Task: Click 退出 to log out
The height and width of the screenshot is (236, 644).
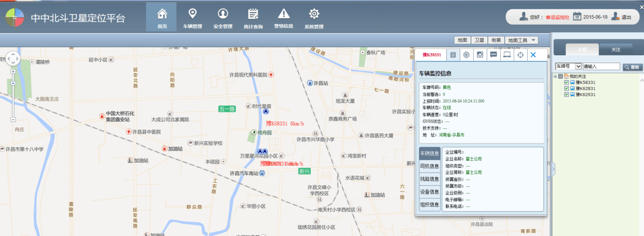Action: [626, 17]
